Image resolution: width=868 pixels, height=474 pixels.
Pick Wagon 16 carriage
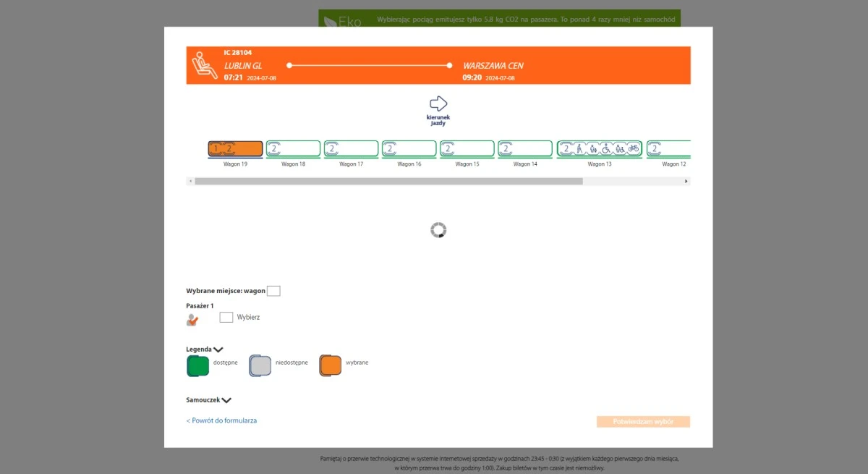coord(409,149)
